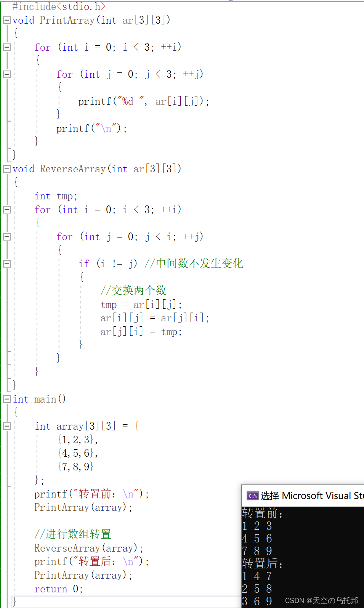
Task: Collapse the void PrintArray function block
Action: click(7, 20)
